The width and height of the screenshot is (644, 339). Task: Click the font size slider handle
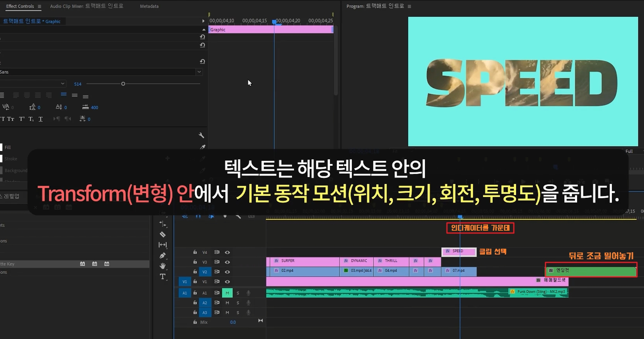123,84
